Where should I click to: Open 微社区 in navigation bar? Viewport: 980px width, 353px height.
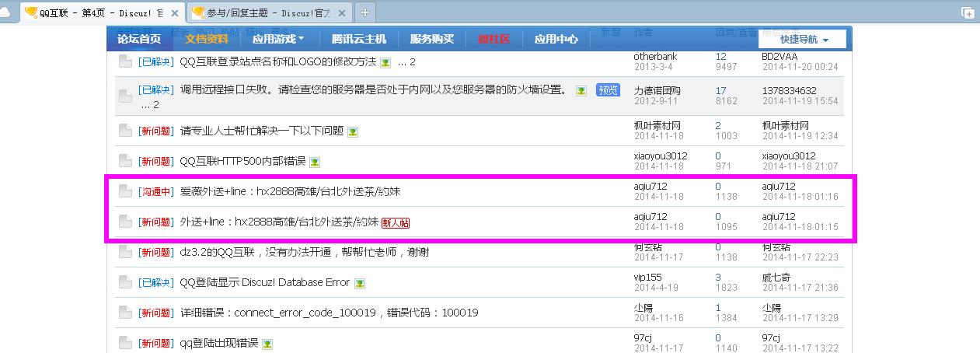point(494,39)
